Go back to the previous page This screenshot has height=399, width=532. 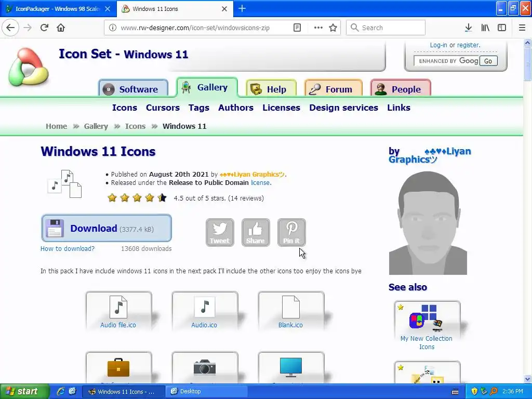point(10,28)
